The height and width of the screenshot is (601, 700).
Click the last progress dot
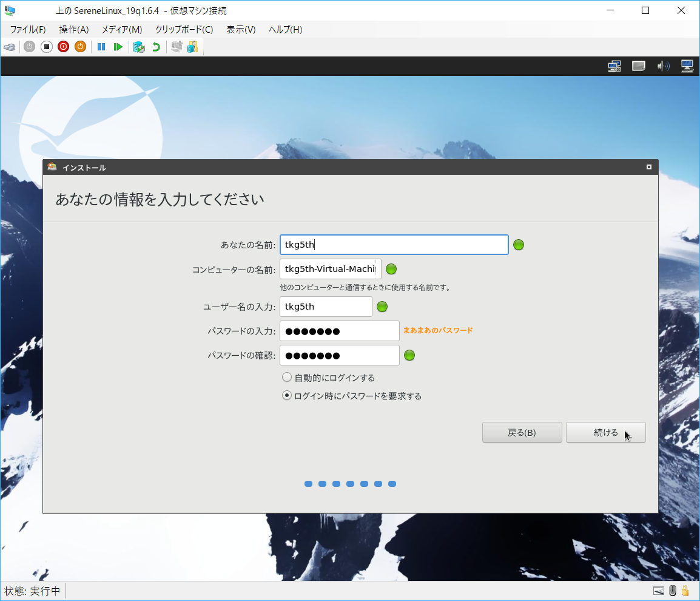tap(392, 484)
